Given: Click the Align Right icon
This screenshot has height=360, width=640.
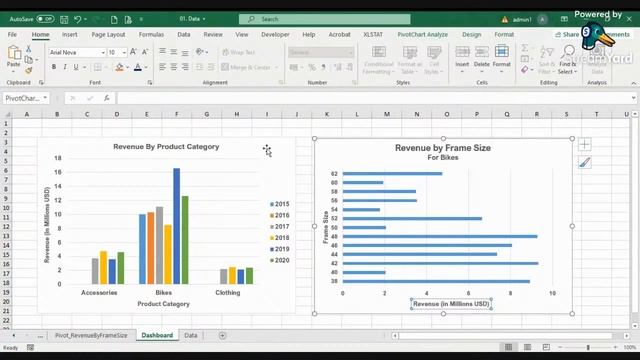Looking at the screenshot, I should (x=185, y=67).
